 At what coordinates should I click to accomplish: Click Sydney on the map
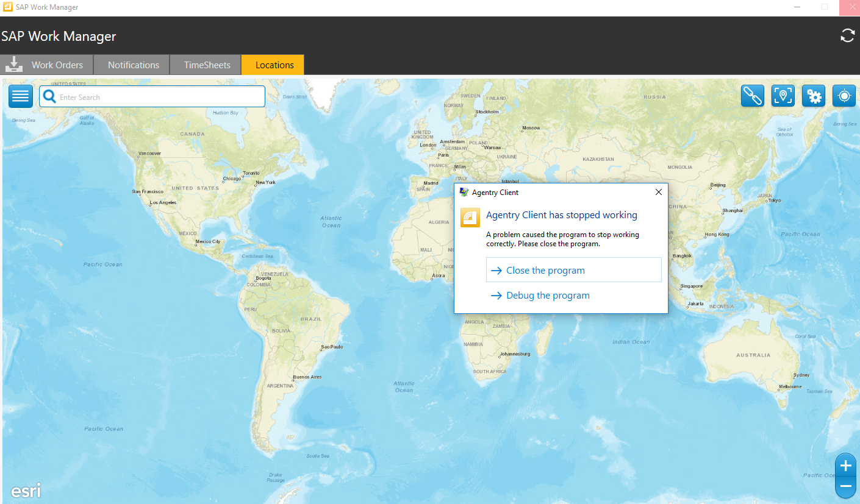tap(801, 375)
